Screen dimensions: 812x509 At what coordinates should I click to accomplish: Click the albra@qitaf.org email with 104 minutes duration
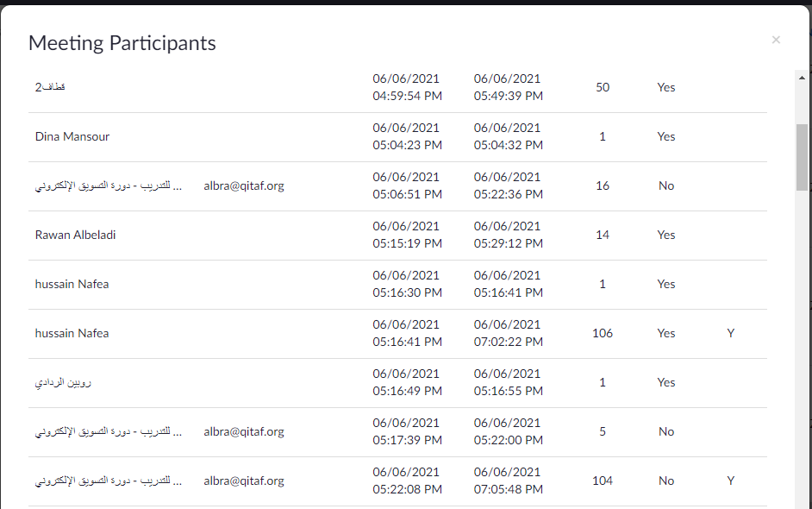[x=244, y=481]
